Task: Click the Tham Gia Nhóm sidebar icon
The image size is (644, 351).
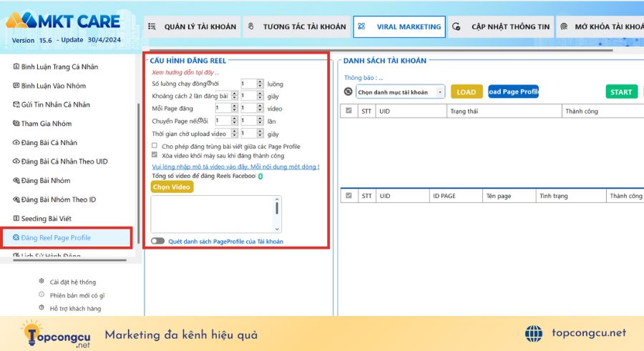Action: tap(16, 123)
